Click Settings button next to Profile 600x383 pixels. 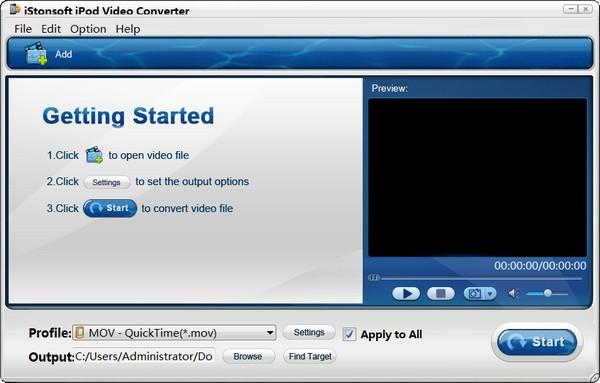[x=309, y=332]
